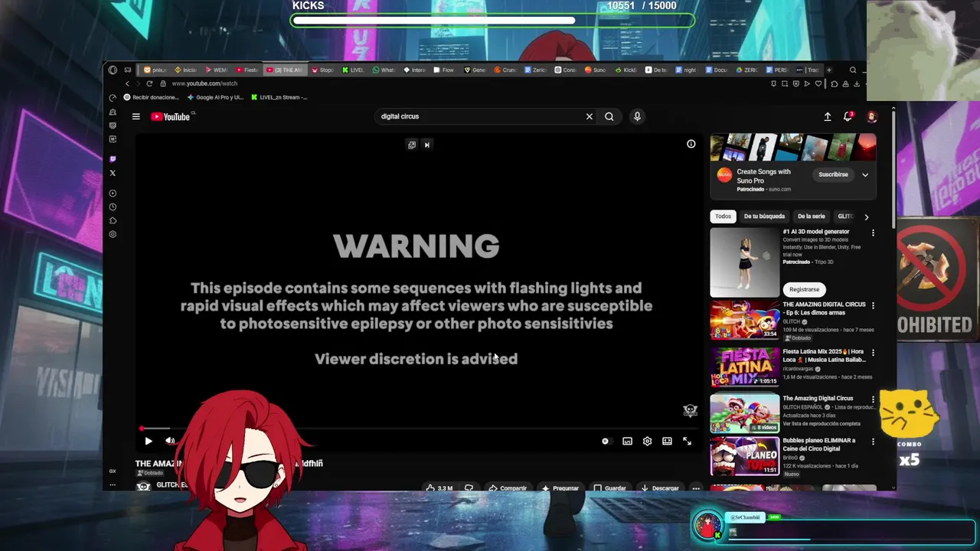Open browser sidebar extensions cube icon
This screenshot has width=980, height=551.
pos(113,220)
